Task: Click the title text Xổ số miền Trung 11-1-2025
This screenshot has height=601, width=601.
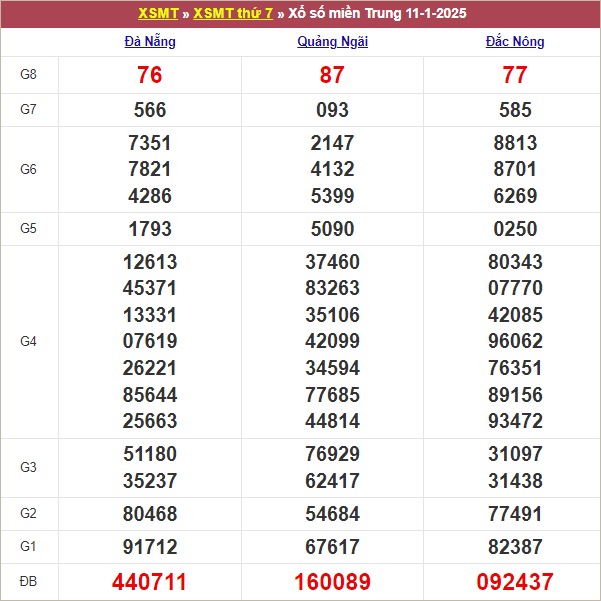Action: click(377, 14)
